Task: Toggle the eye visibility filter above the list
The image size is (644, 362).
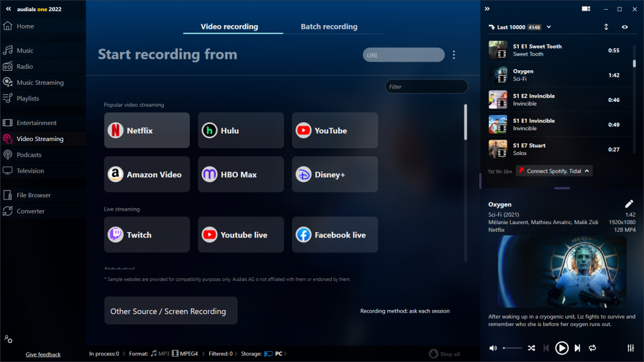Action: 624,26
